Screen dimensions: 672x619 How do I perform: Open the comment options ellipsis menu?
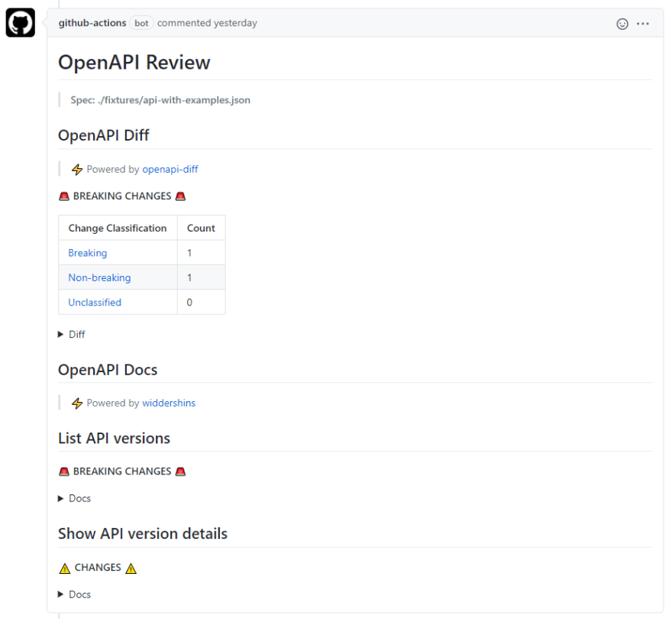click(643, 24)
